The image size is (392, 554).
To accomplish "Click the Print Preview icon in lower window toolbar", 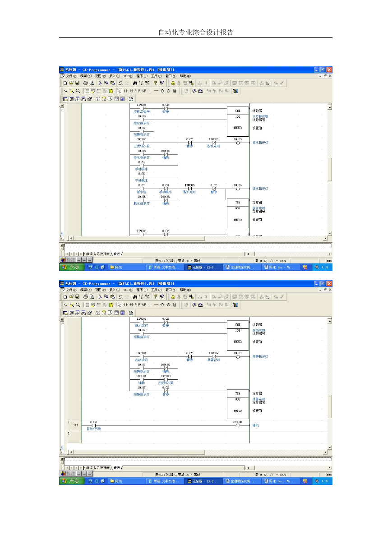I will point(92,297).
